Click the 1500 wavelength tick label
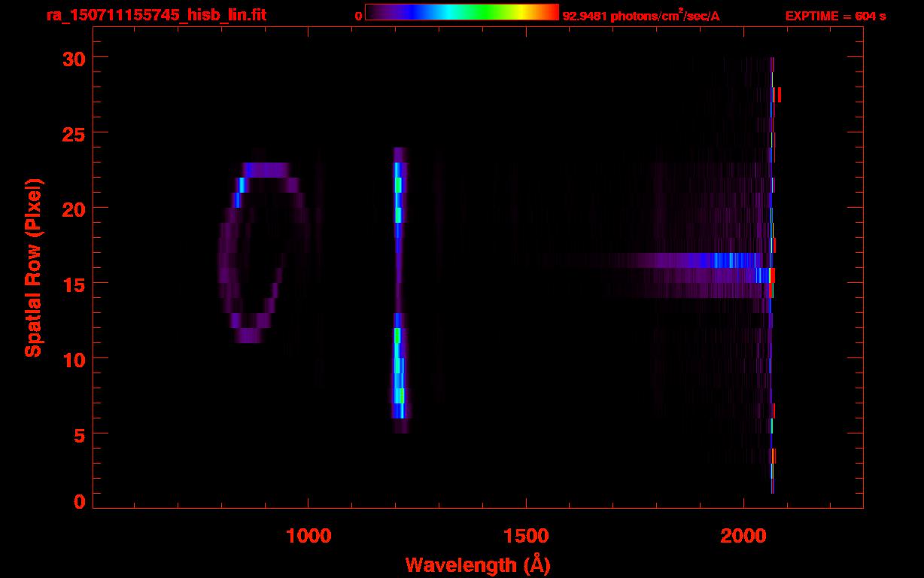Screen dimensions: 924x578 click(526, 536)
